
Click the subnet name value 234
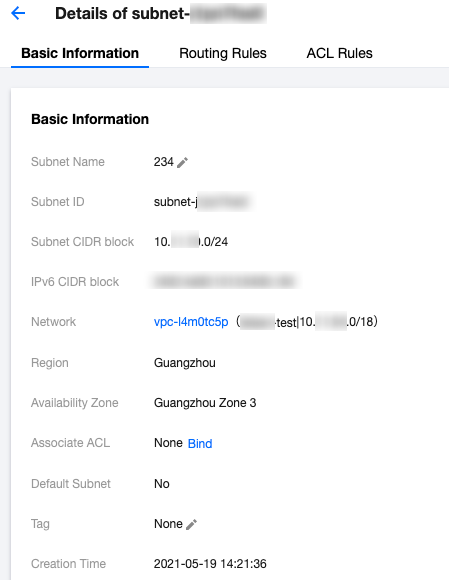pyautogui.click(x=163, y=162)
